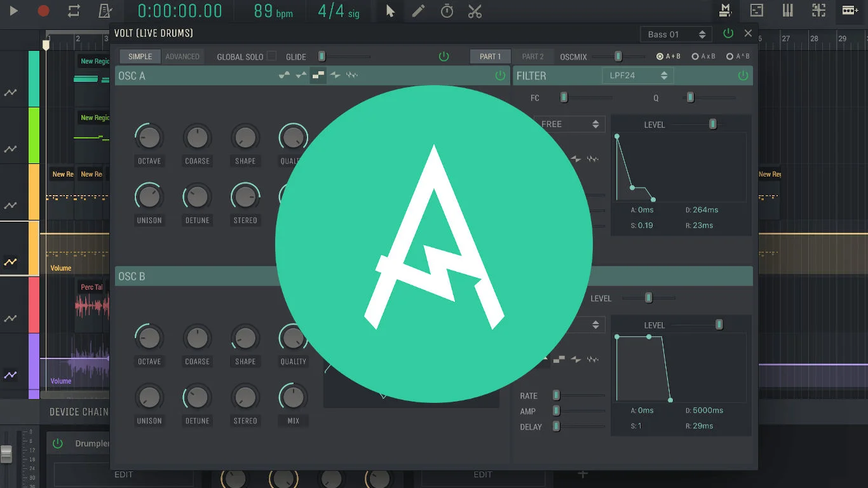
Task: Open the mixer icon at top right
Action: [725, 10]
